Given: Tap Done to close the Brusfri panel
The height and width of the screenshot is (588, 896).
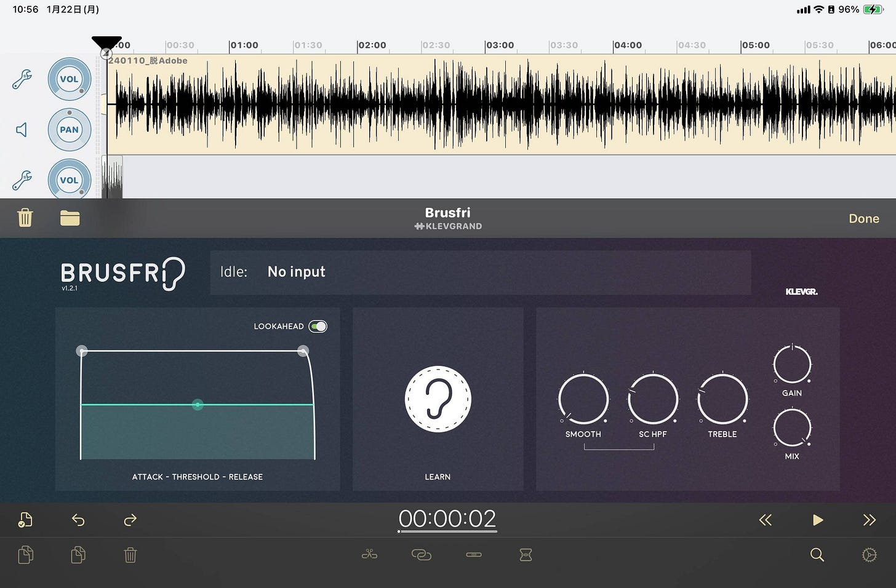Looking at the screenshot, I should pos(863,218).
